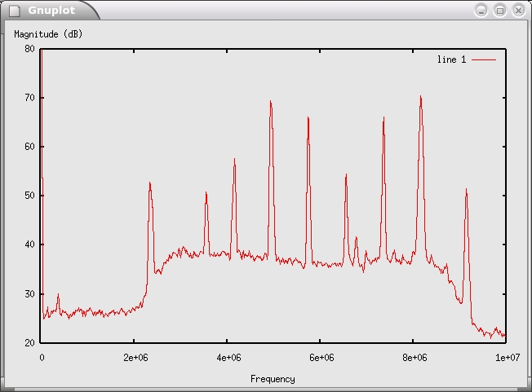This screenshot has height=392, width=532.
Task: Click the "50" y-axis tick label
Action: 29,196
